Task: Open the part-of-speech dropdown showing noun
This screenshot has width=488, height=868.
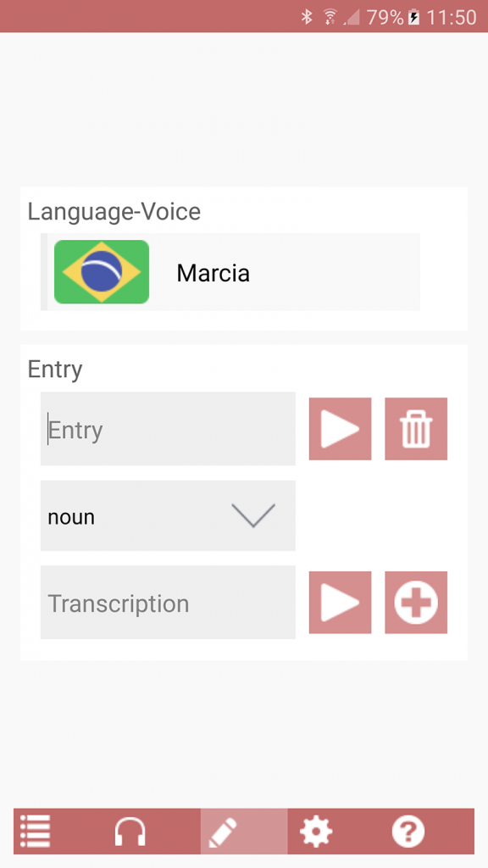Action: 168,515
